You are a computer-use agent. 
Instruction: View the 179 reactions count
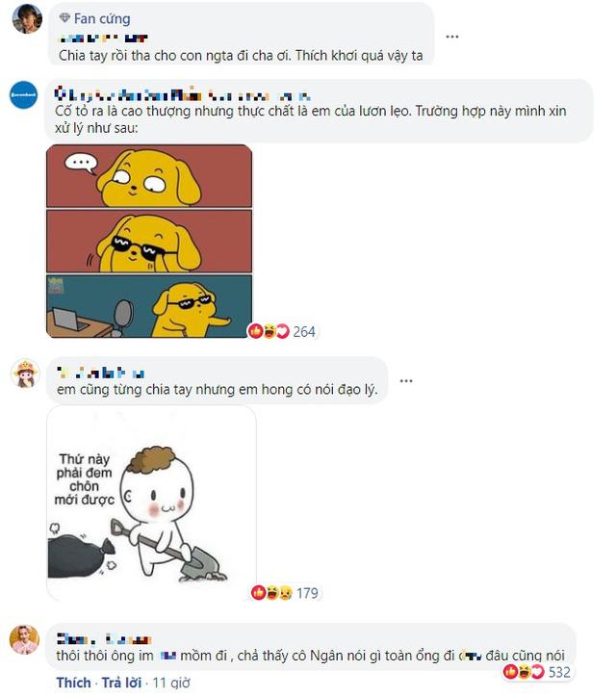[306, 593]
